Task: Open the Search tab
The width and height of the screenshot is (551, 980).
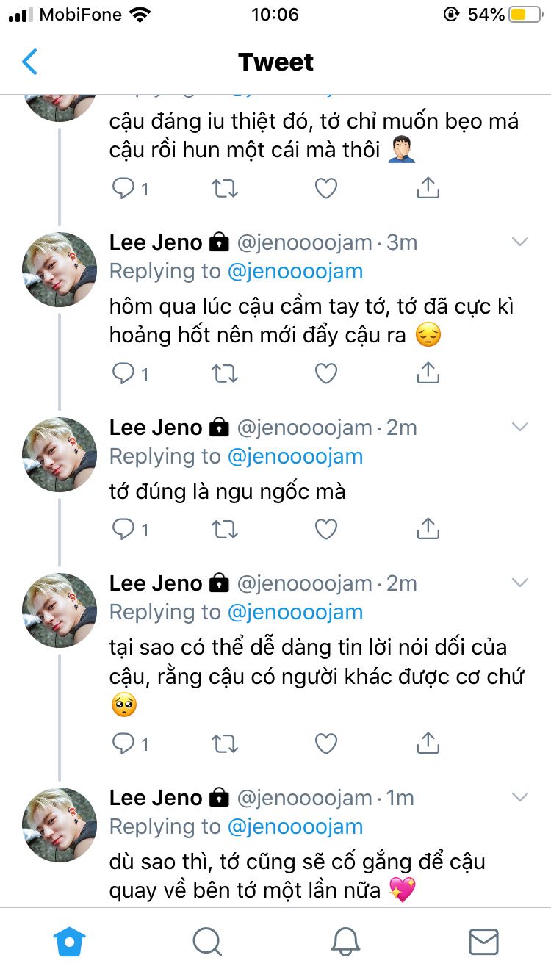Action: click(207, 941)
